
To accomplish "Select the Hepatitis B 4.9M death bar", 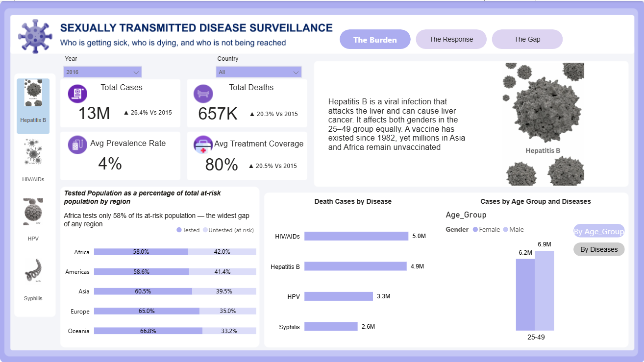I will 355,266.
